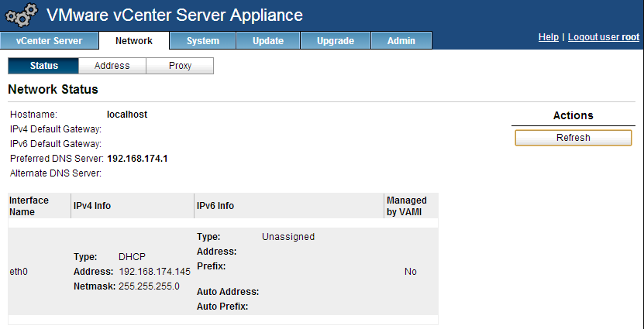The width and height of the screenshot is (644, 329).
Task: Click the IPv4 Default Gateway label
Action: click(56, 129)
